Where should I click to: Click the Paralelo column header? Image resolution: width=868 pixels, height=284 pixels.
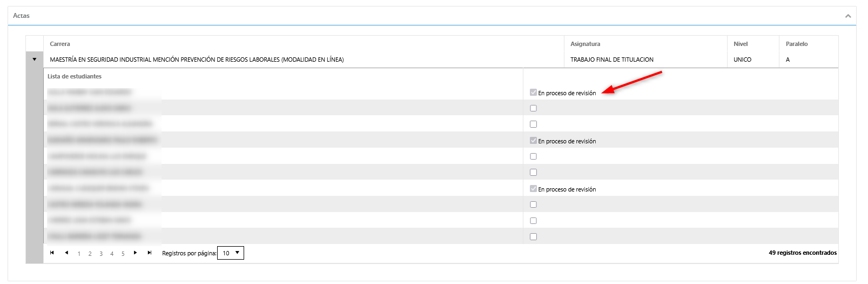coord(797,44)
